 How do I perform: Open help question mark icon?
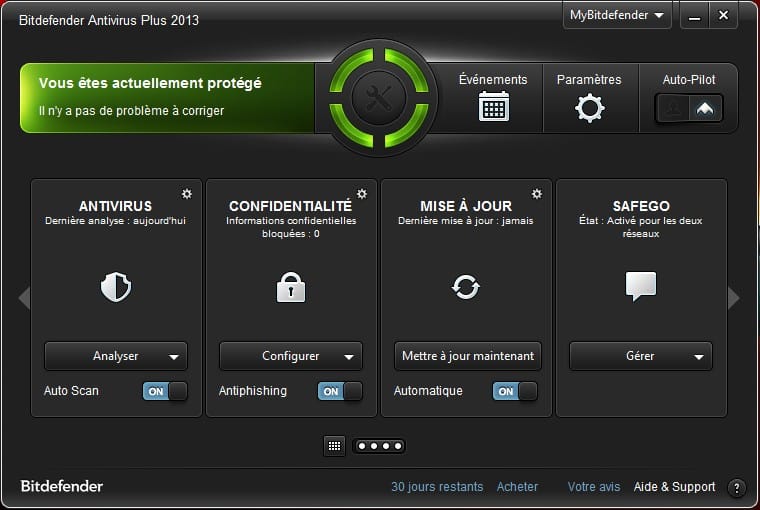point(736,488)
